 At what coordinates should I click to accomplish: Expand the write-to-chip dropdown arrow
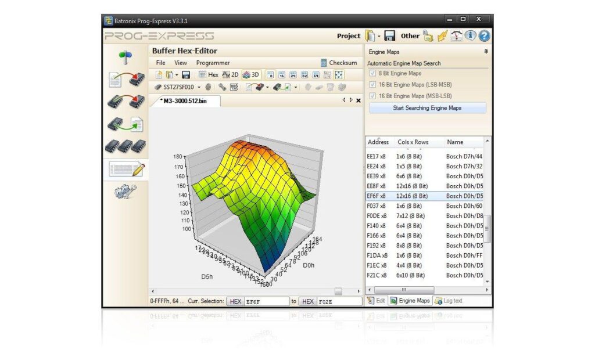(267, 88)
